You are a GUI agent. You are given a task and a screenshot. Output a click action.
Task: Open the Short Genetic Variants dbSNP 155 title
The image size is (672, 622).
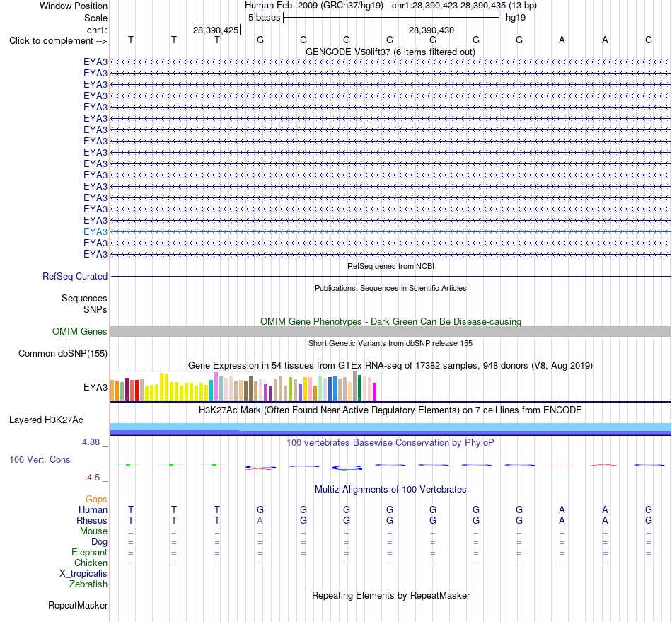(x=390, y=343)
